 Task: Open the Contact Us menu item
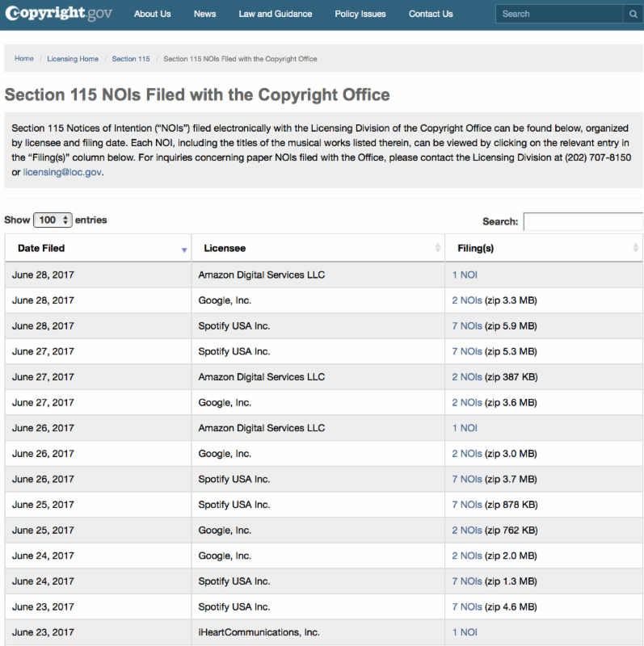(x=431, y=14)
